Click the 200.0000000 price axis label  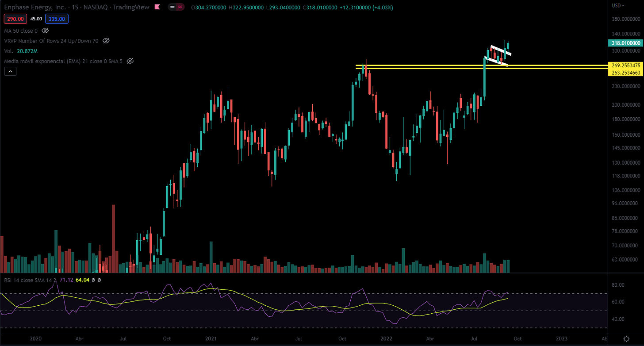626,105
